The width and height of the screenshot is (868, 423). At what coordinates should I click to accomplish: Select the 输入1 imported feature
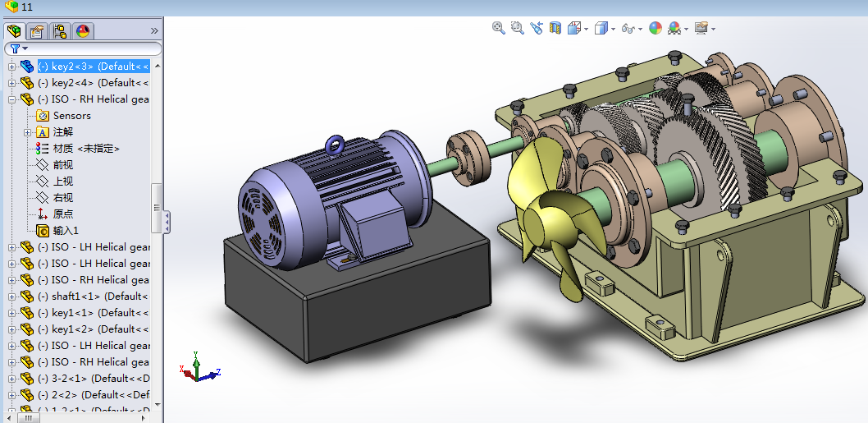[66, 231]
